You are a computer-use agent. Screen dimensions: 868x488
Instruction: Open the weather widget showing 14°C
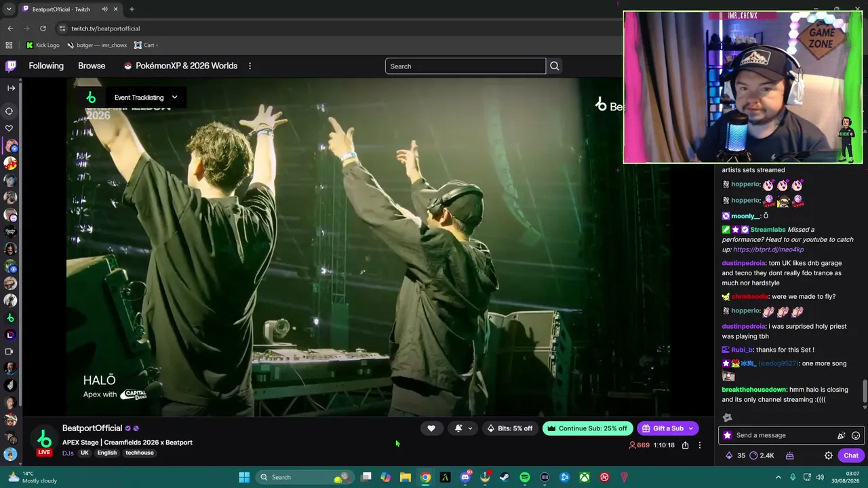point(33,477)
